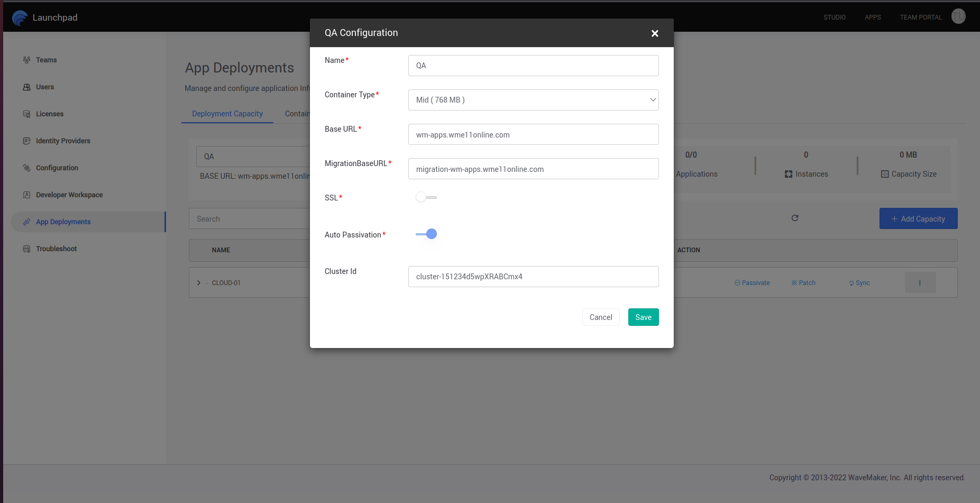Select the Teams icon in the sidebar
The height and width of the screenshot is (503, 980).
coord(26,60)
